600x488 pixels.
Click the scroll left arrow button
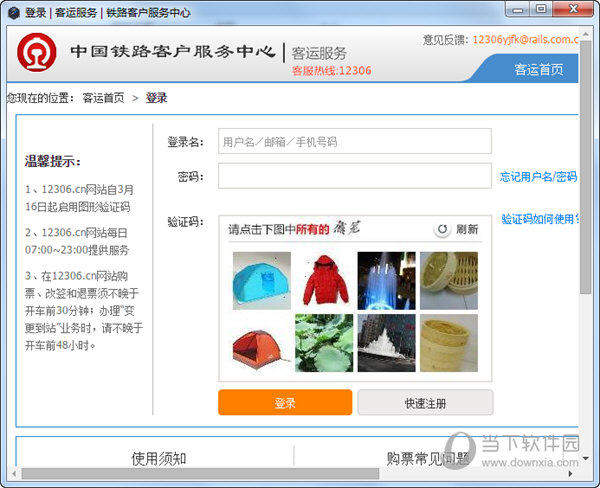click(x=14, y=473)
